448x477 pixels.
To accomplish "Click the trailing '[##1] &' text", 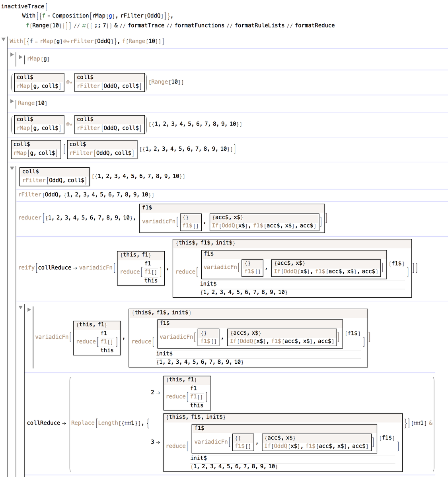I will click(422, 423).
